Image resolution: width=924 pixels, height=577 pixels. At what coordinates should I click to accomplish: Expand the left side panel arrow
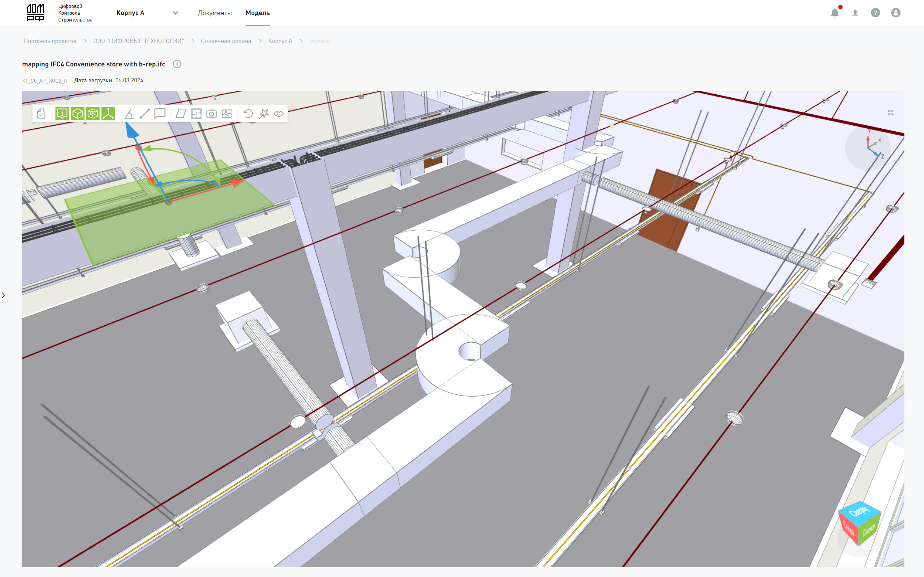(3, 295)
